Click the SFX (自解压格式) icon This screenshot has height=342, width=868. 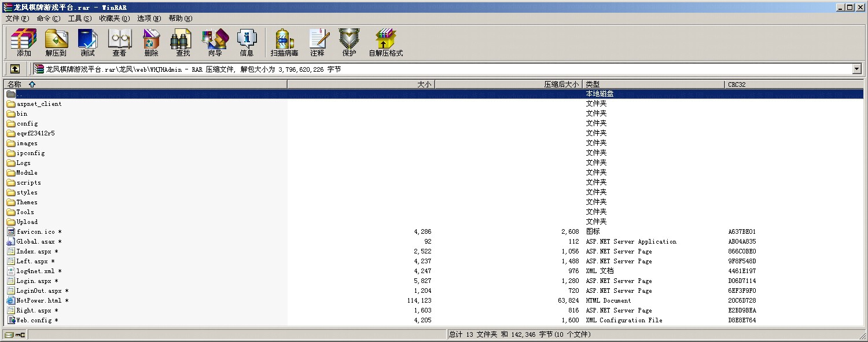[385, 42]
